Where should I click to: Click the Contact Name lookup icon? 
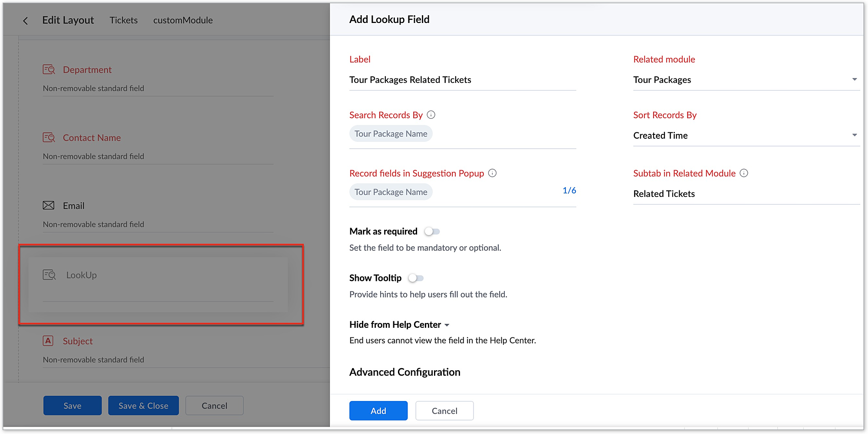(49, 137)
